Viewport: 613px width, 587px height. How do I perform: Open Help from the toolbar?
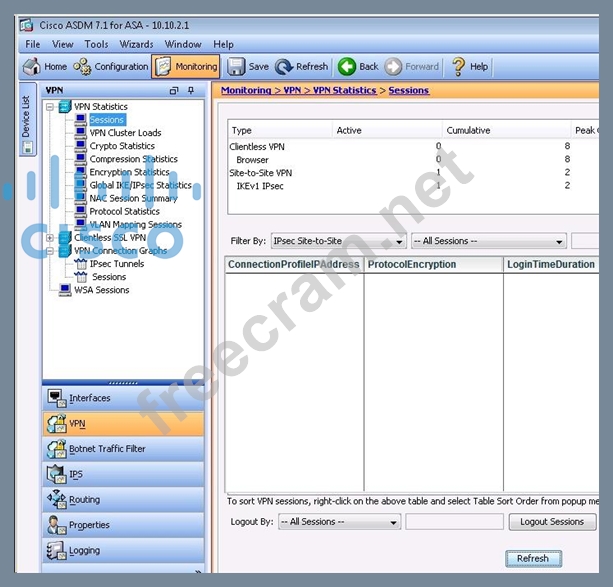(469, 67)
